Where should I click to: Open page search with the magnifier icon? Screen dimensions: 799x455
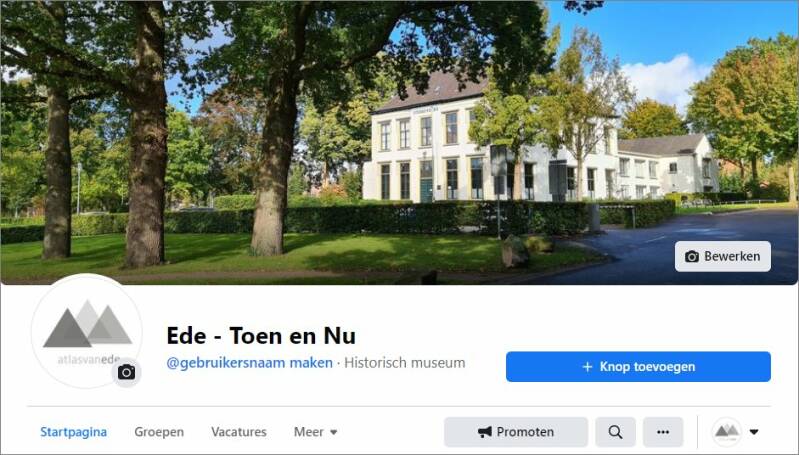pos(615,432)
